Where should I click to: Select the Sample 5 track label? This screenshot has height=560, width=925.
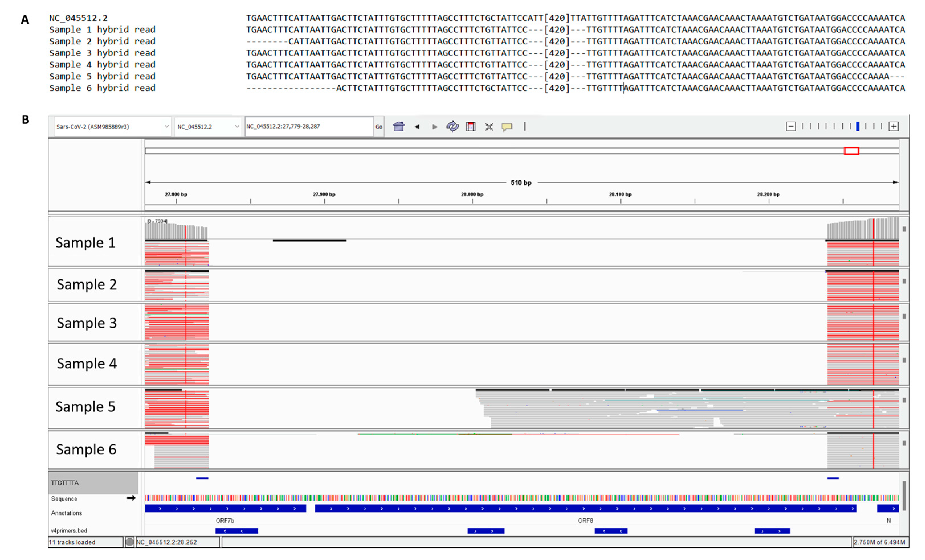coord(85,407)
